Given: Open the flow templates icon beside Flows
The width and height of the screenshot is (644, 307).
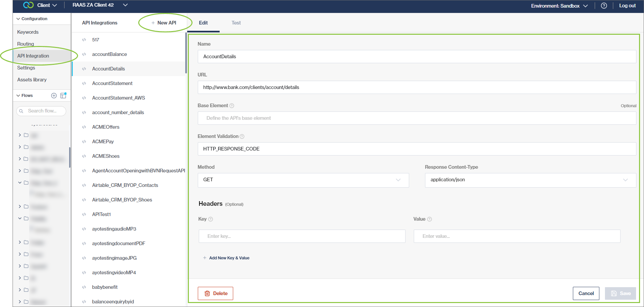Looking at the screenshot, I should pos(63,96).
